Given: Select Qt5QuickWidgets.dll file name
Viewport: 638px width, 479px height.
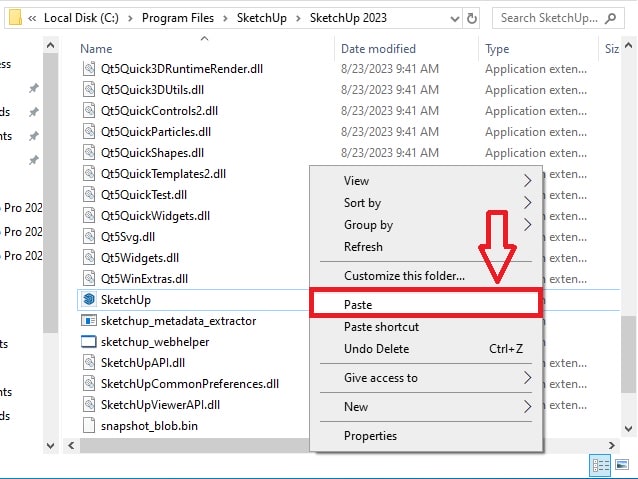Looking at the screenshot, I should (x=155, y=216).
